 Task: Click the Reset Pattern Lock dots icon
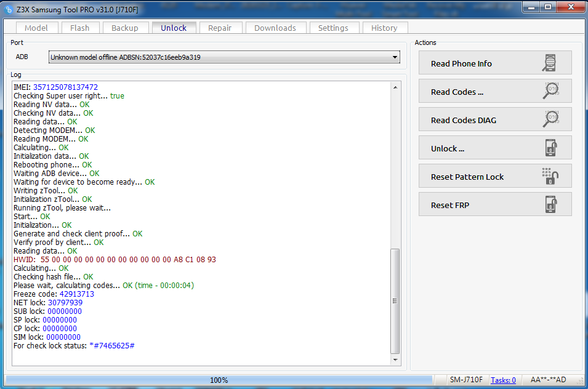pos(550,176)
